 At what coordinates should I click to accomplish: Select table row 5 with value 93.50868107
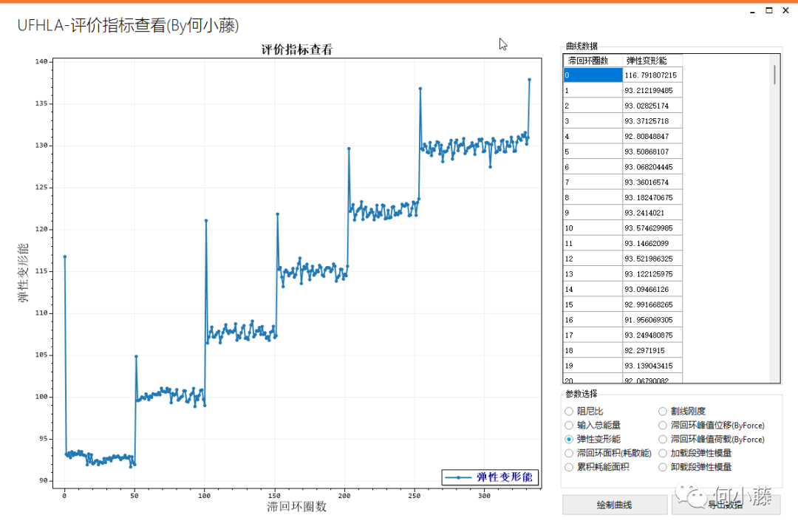(x=621, y=151)
